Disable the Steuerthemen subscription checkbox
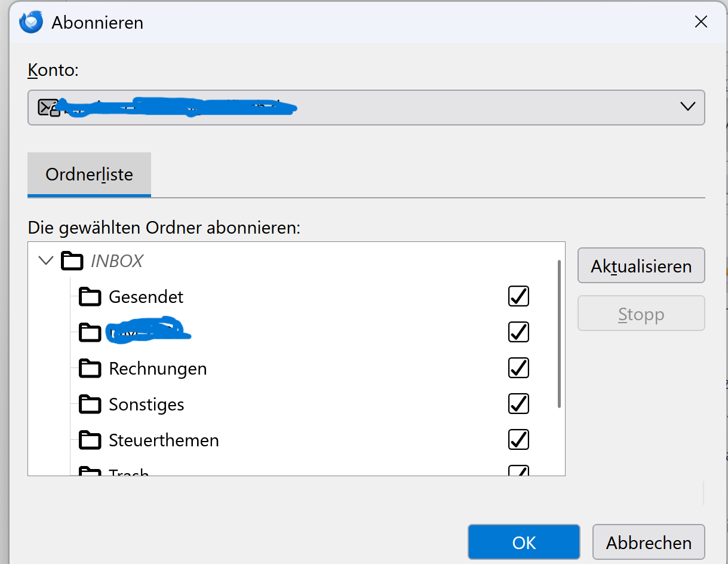 518,440
